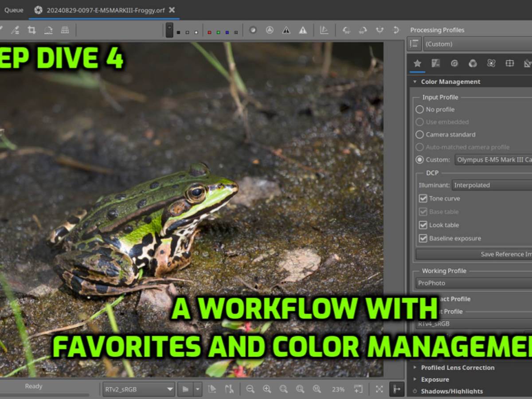
Task: Set preview background to white
Action: 196,32
